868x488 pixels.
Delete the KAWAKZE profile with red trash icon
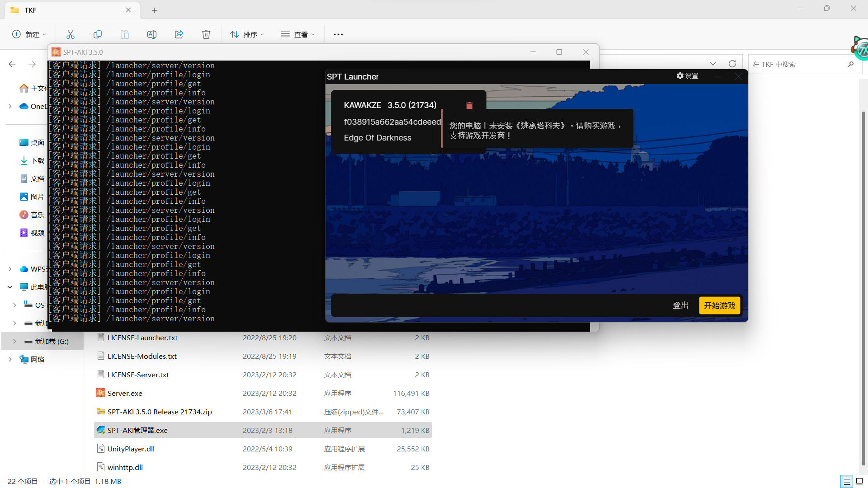click(469, 105)
